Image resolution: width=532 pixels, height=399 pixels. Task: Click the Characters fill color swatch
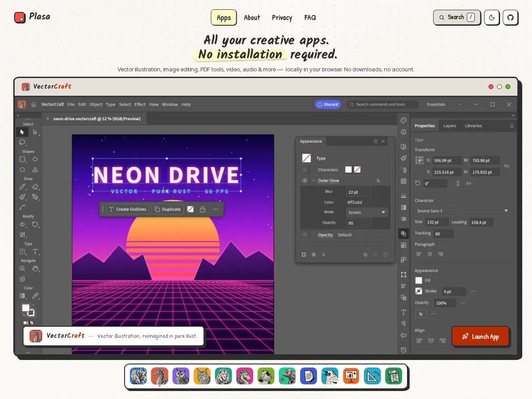(348, 169)
